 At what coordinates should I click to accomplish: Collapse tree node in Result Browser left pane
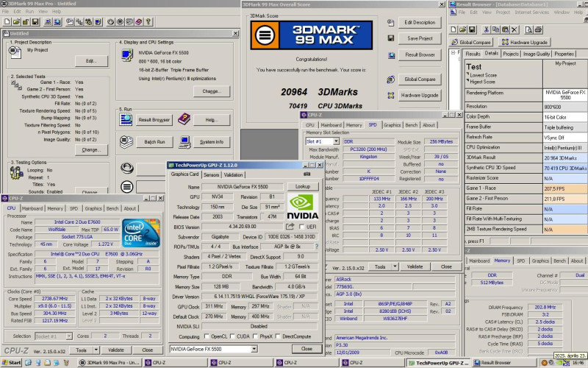click(x=453, y=52)
